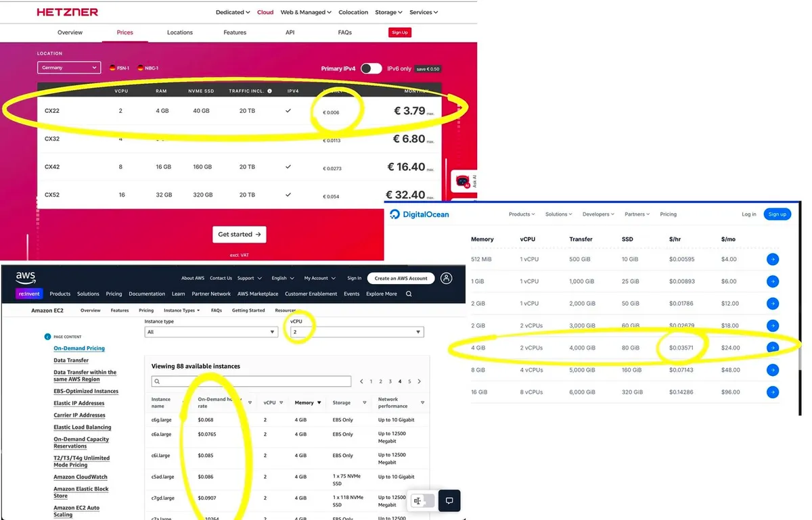
Task: Click the DigitalOcean logo
Action: click(420, 214)
